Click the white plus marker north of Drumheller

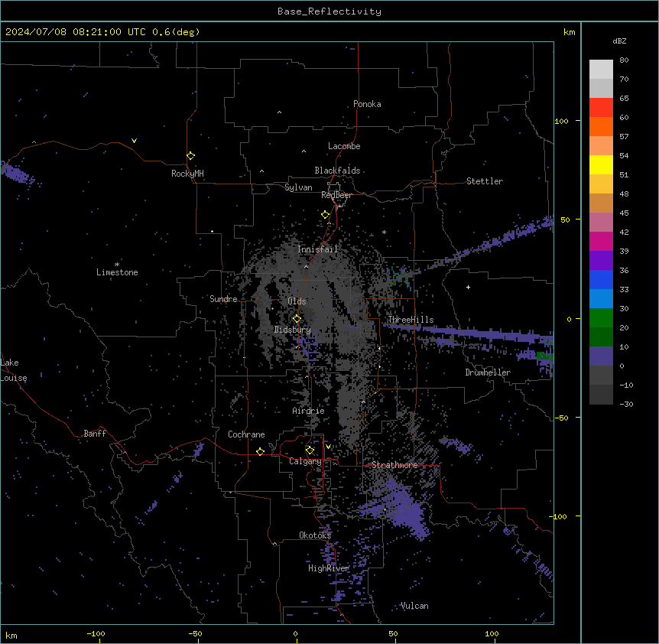click(468, 287)
